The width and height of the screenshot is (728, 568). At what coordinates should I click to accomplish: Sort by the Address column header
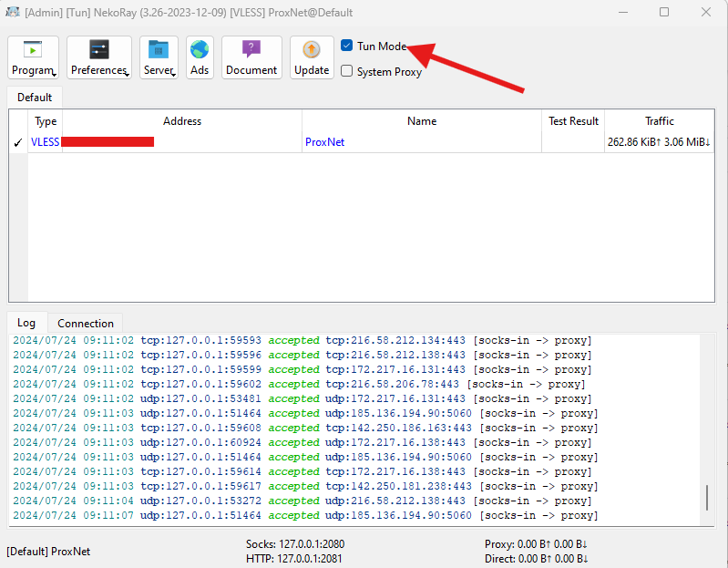click(182, 121)
